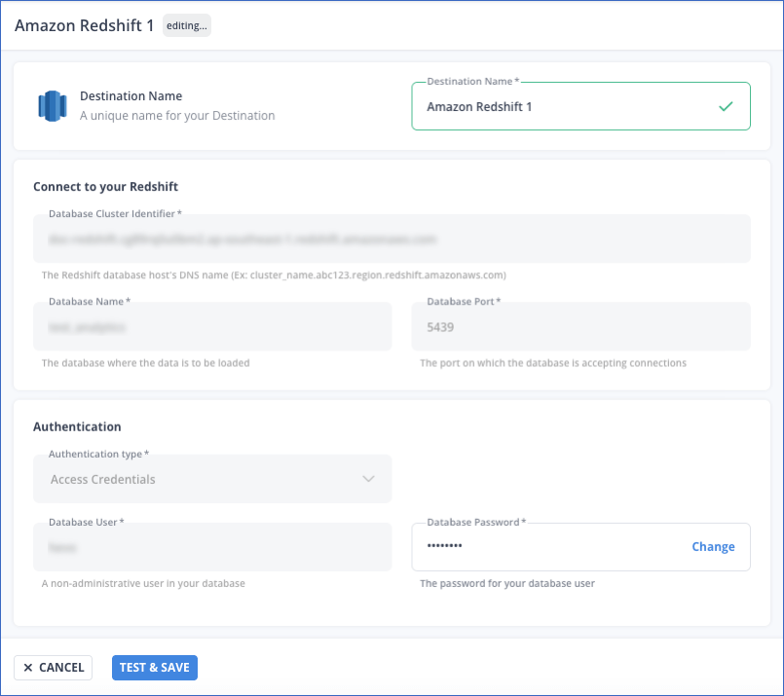Viewport: 784px width, 696px height.
Task: Click 'A unique name for your Destination' text
Action: point(177,116)
